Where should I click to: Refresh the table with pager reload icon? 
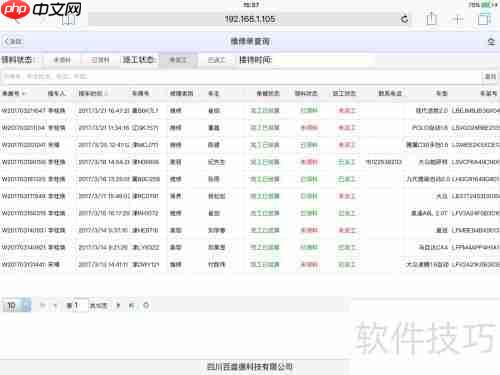(146, 305)
